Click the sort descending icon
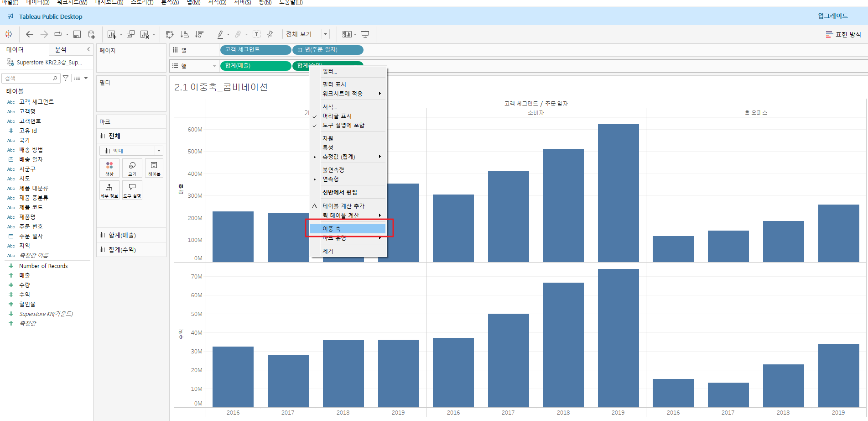 [x=199, y=34]
